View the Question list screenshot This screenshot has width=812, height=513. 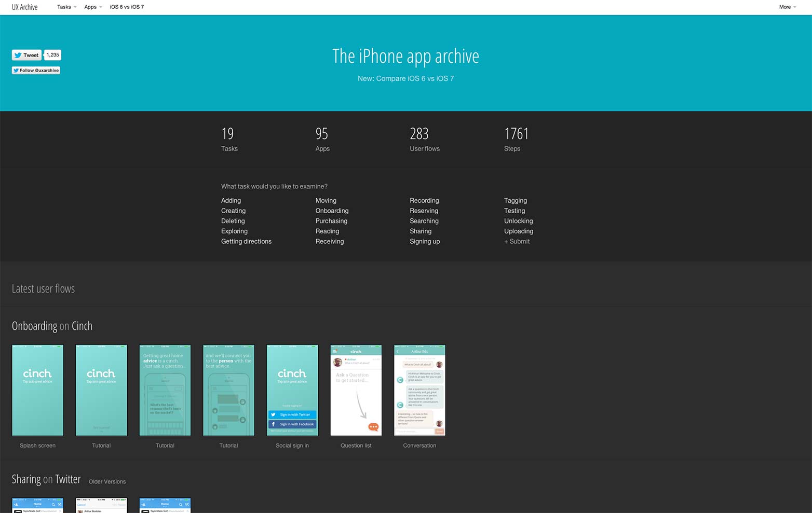click(x=356, y=390)
